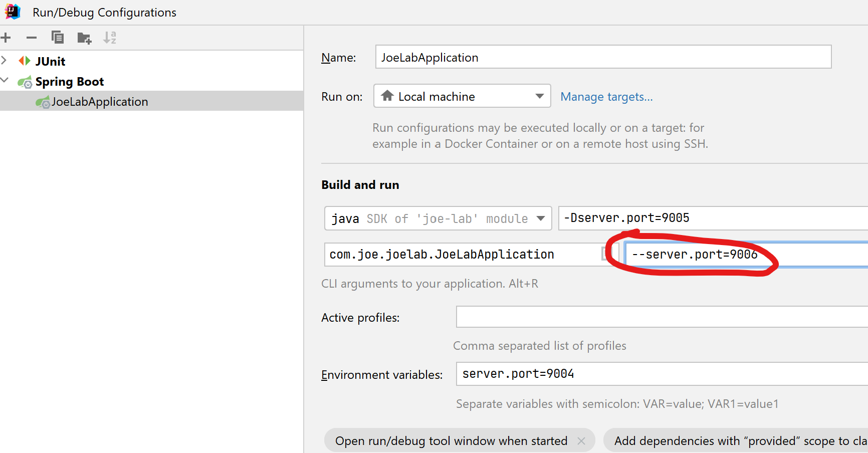Select the JUnit configuration category
Viewport: 868px width, 453px height.
coord(50,62)
